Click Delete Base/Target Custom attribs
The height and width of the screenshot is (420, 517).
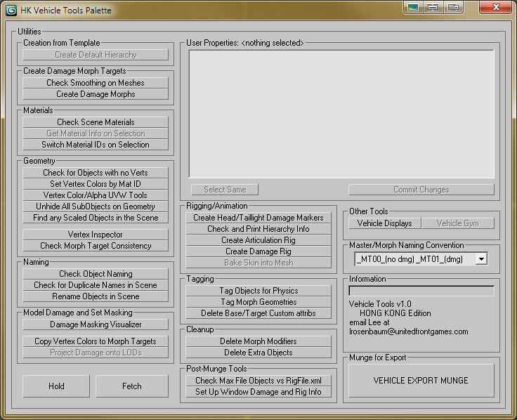(x=258, y=313)
